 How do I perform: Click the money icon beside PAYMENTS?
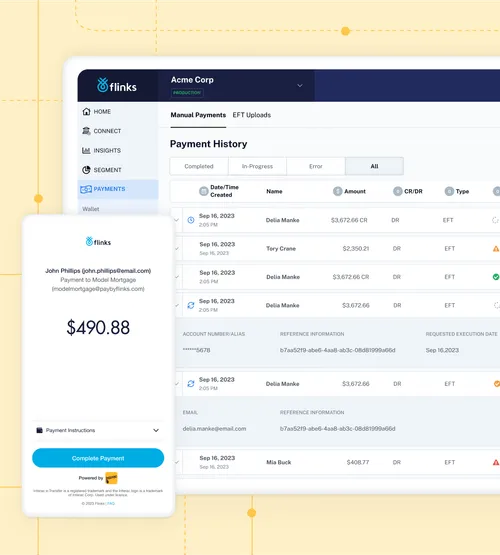(x=86, y=189)
